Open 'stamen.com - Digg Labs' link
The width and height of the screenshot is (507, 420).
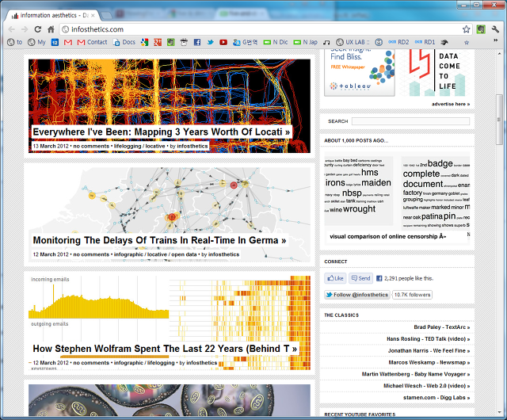coord(436,398)
